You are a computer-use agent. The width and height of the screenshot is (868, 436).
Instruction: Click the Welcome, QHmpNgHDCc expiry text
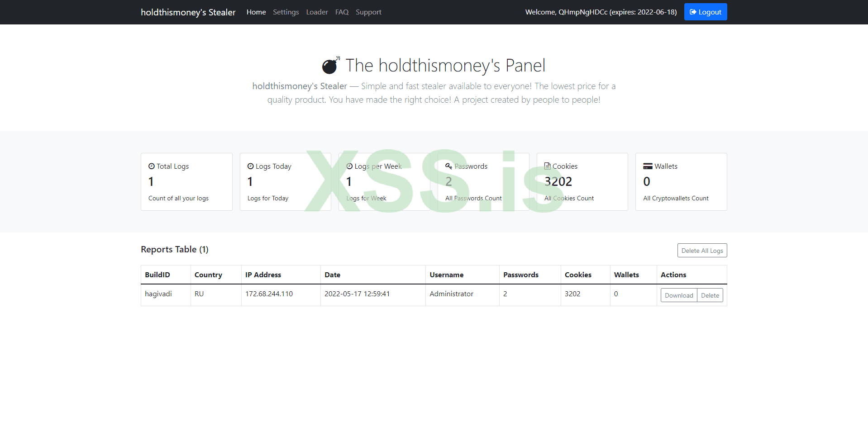[x=601, y=12]
